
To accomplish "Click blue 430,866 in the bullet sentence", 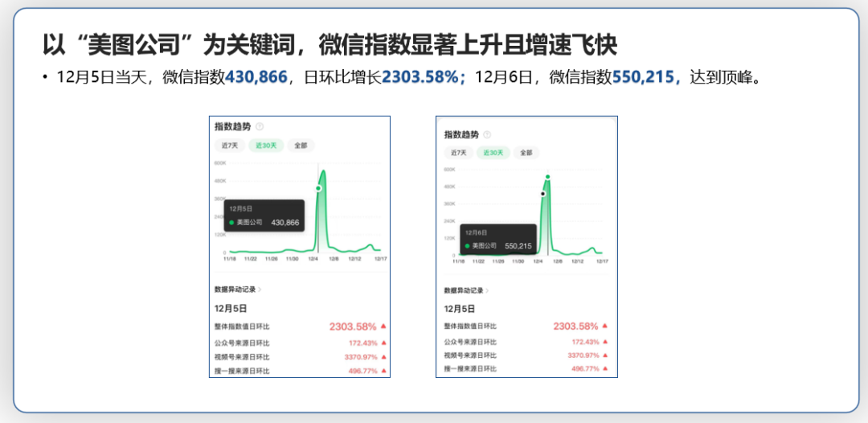I will coord(256,77).
